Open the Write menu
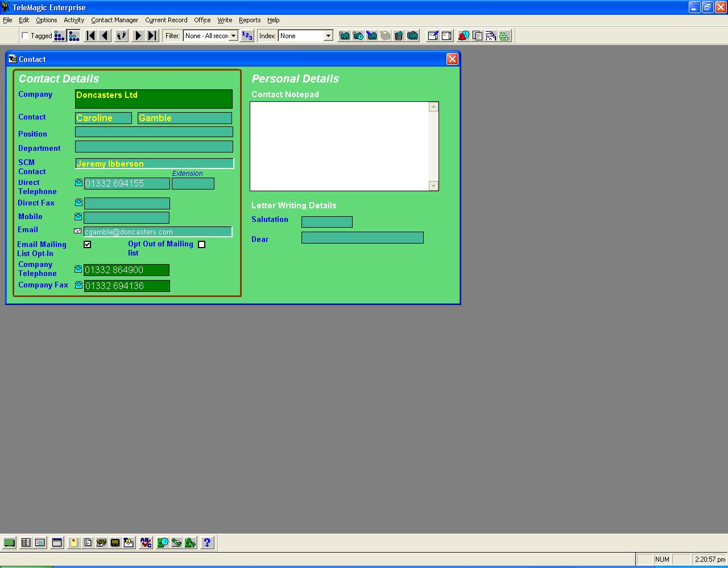This screenshot has width=728, height=568. point(225,20)
